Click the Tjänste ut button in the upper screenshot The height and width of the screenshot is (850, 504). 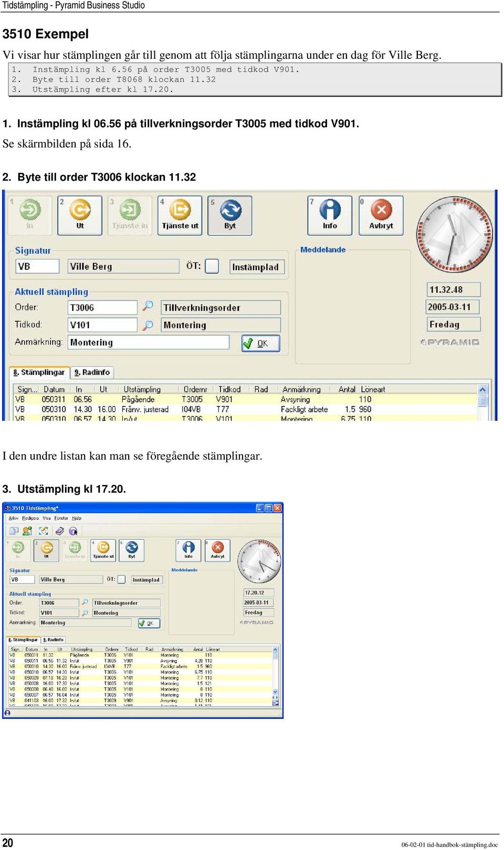click(x=180, y=215)
